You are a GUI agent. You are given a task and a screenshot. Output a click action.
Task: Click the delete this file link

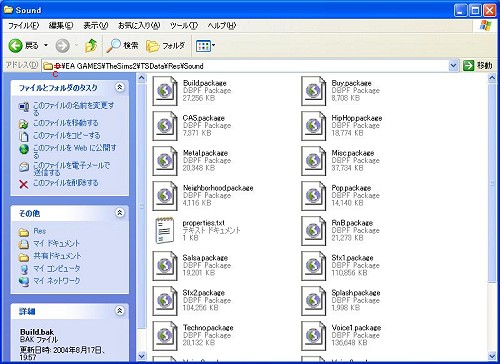coord(66,183)
